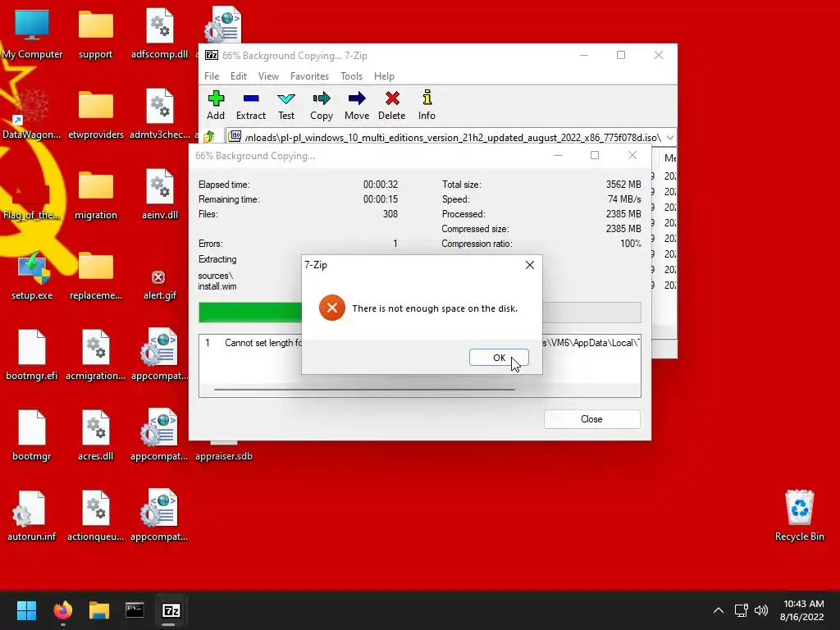Click the Close button in Copying window

pos(592,419)
